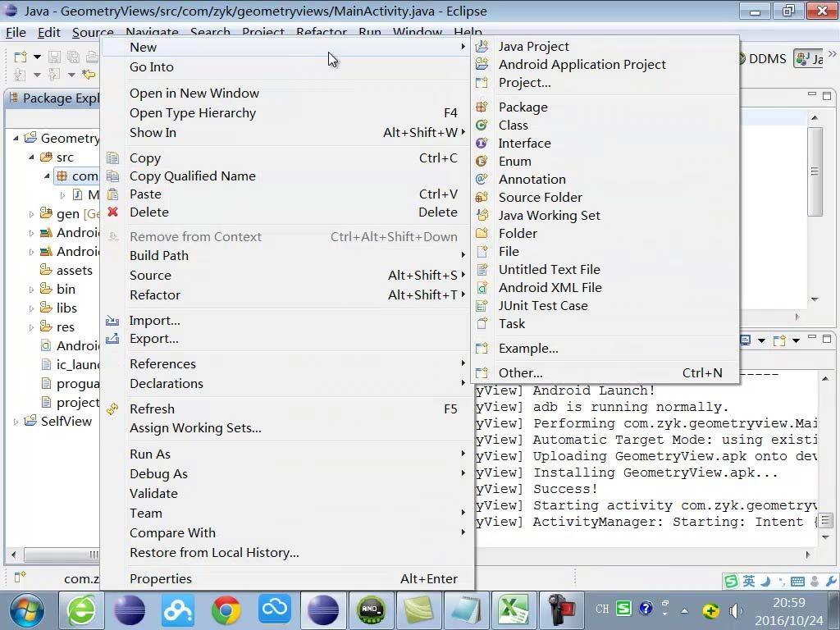Click the Source Folder icon
840x630 pixels.
click(482, 197)
